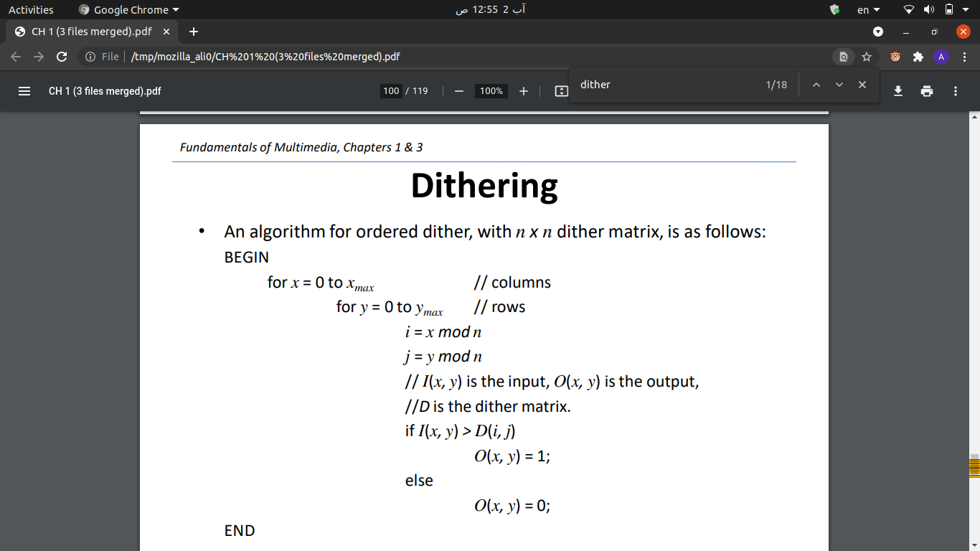Click the address bar URL
The height and width of the screenshot is (551, 980).
tap(265, 57)
